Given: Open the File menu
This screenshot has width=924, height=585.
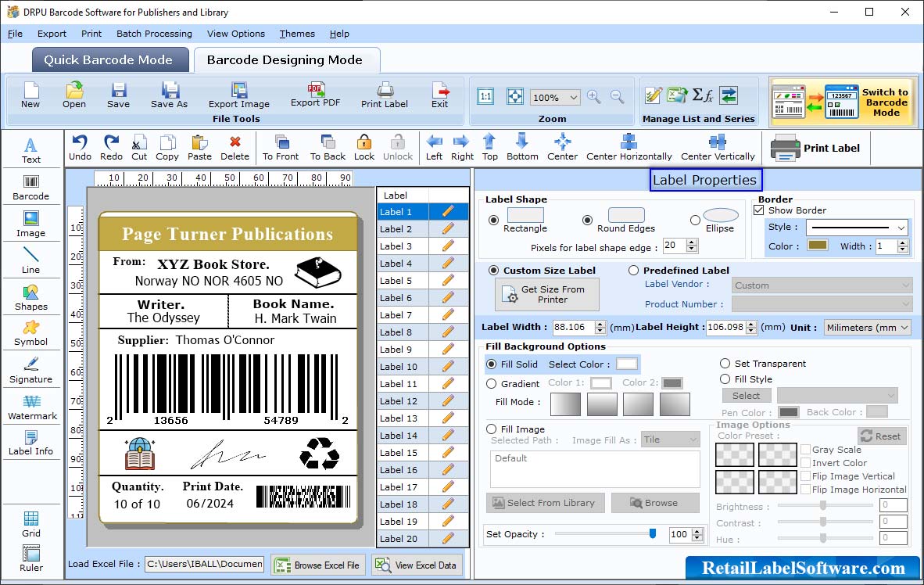Looking at the screenshot, I should pyautogui.click(x=15, y=34).
